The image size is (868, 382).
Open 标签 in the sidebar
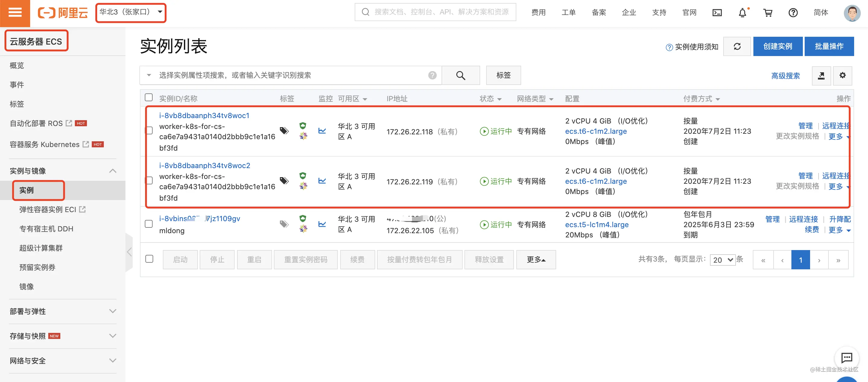(x=17, y=104)
